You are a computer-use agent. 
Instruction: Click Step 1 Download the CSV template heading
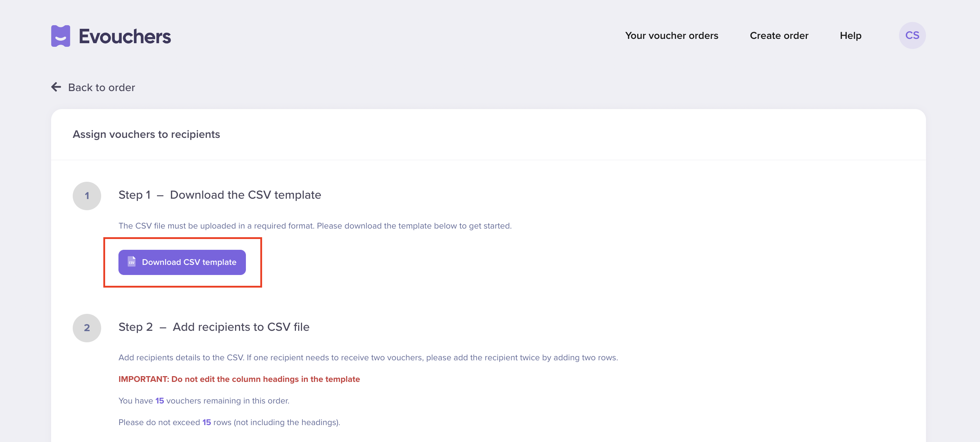[x=220, y=195]
